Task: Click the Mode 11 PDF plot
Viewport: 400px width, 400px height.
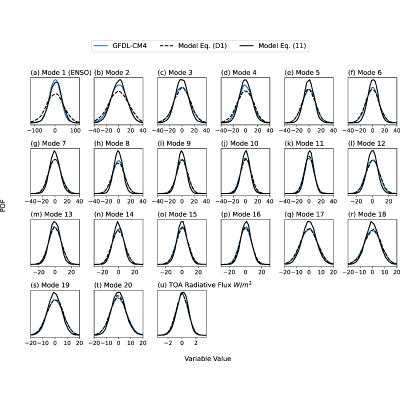Action: point(309,172)
